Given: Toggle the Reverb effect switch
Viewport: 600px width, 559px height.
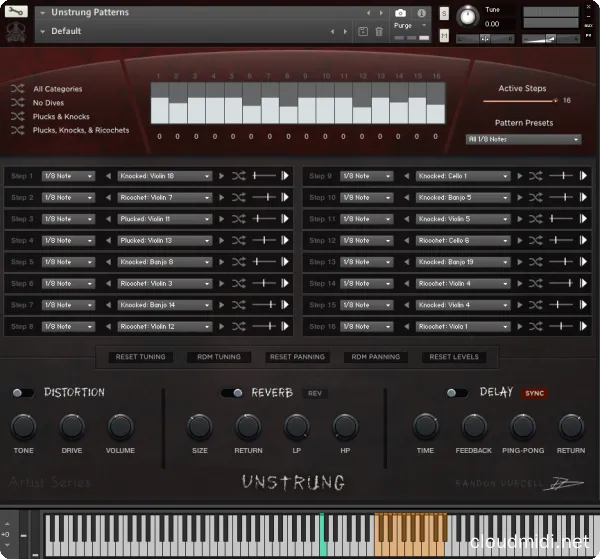Looking at the screenshot, I should [x=232, y=393].
